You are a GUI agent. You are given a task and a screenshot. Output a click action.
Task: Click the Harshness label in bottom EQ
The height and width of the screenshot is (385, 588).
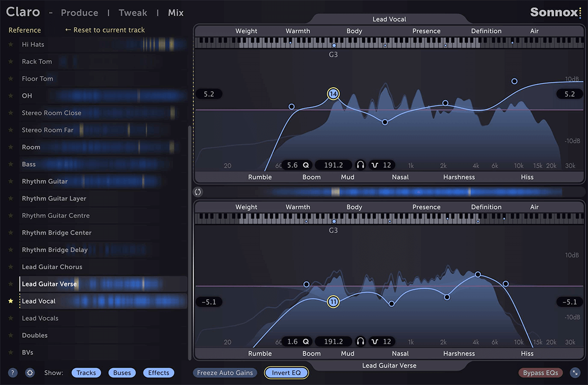(x=459, y=353)
